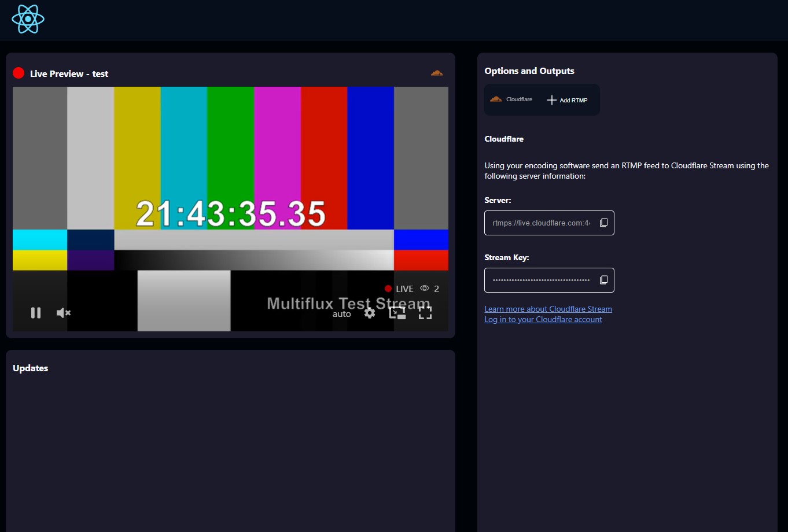Copy the stream key
788x532 pixels.
tap(603, 280)
